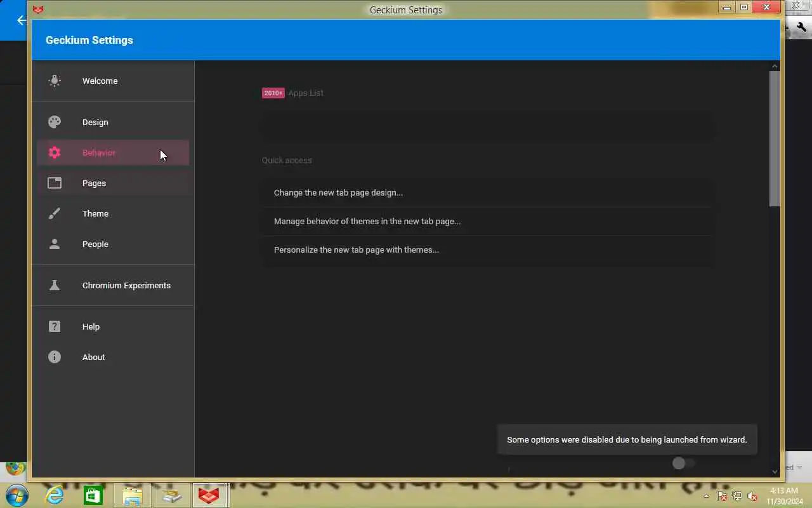Open the People section
Screen dimensions: 812x508
pos(113,244)
